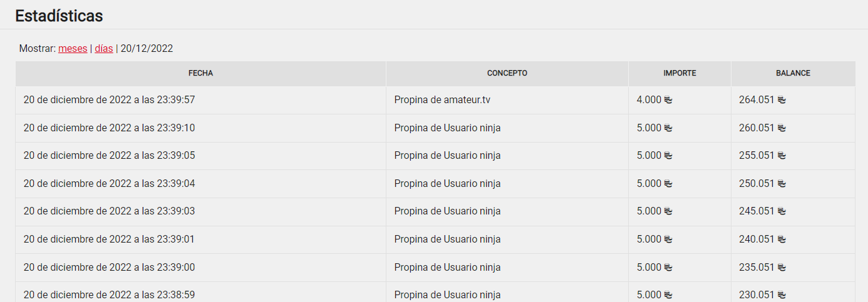Click coin icon beside 250.051 balance
The image size is (868, 302).
[782, 184]
